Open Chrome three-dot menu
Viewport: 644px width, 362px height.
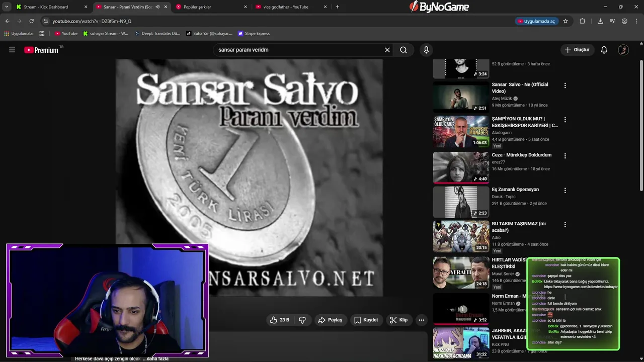pos(636,21)
